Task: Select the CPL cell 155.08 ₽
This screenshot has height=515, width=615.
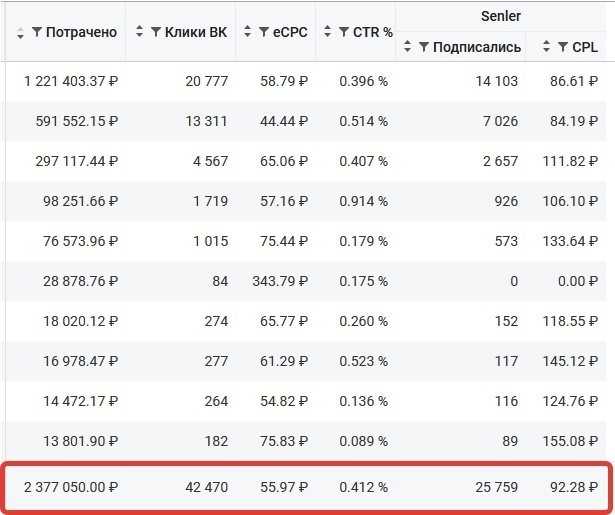Action: (x=570, y=441)
